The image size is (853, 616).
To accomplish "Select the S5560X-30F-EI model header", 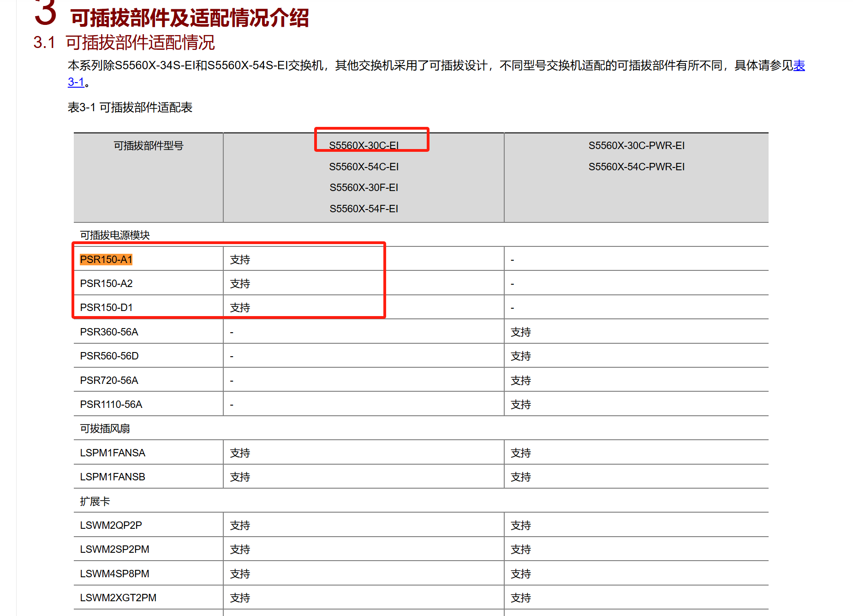I will pos(364,188).
